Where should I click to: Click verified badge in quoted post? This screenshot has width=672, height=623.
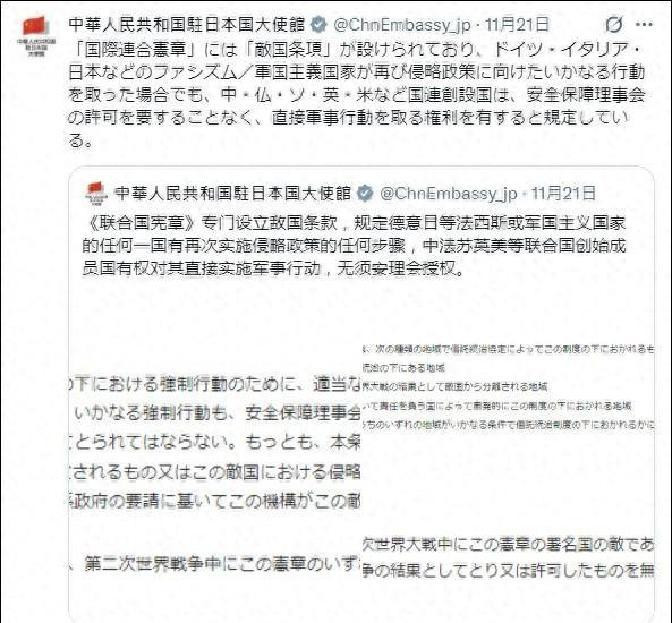point(365,193)
